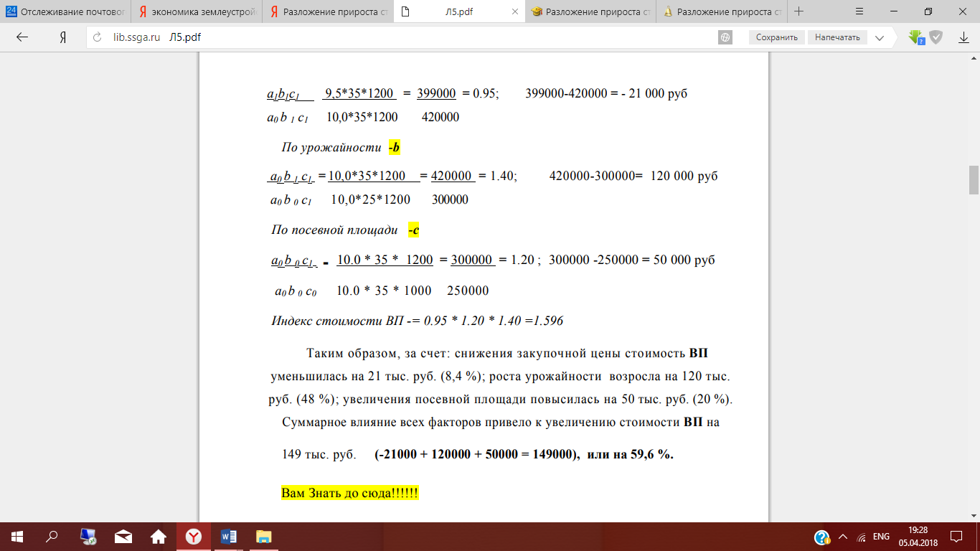The image size is (980, 551).
Task: Open File Explorer from taskbar
Action: (264, 537)
